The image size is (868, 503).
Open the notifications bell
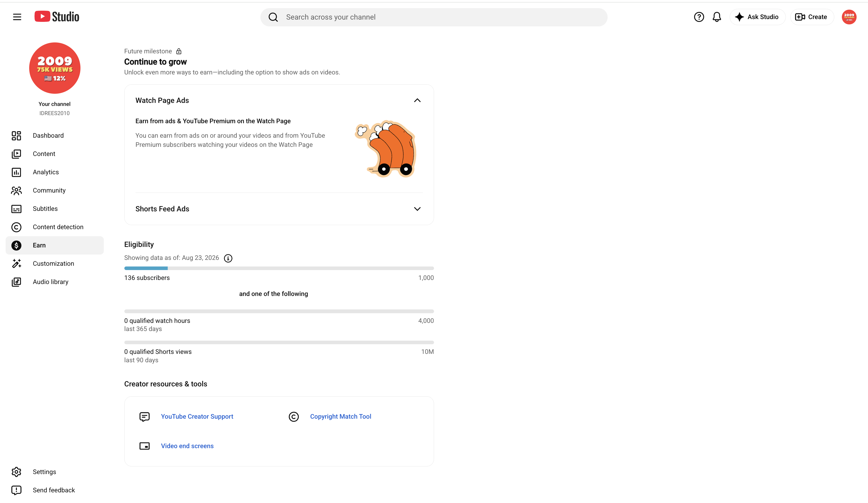(x=717, y=17)
